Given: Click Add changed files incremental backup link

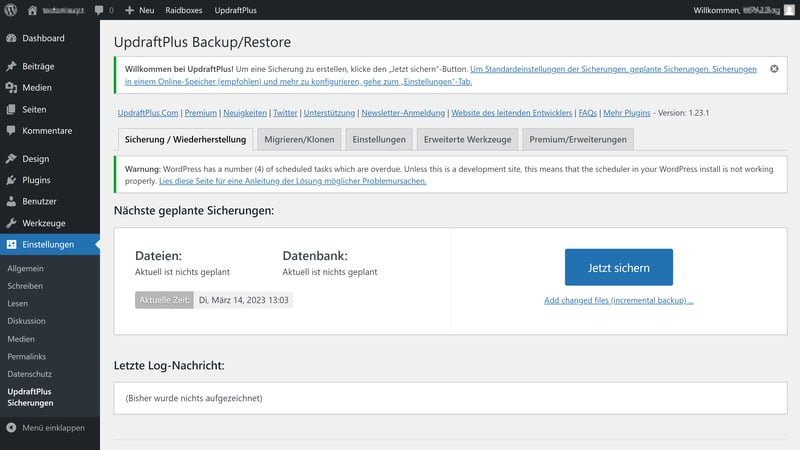Looking at the screenshot, I should (618, 300).
